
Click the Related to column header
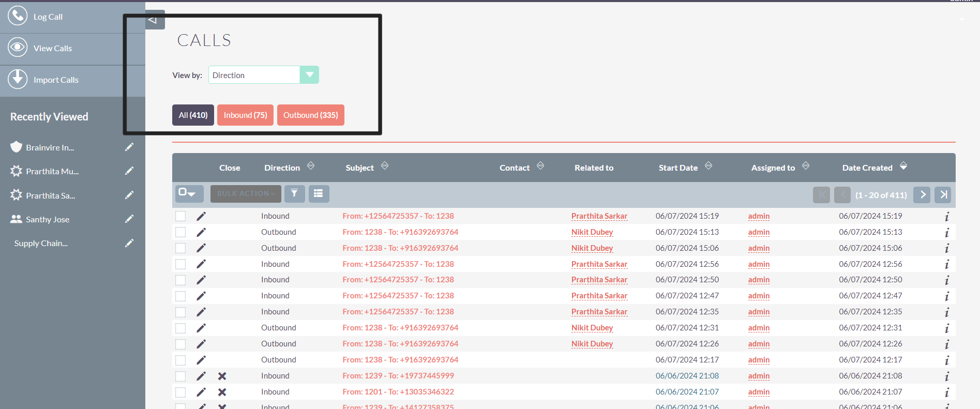click(x=594, y=168)
